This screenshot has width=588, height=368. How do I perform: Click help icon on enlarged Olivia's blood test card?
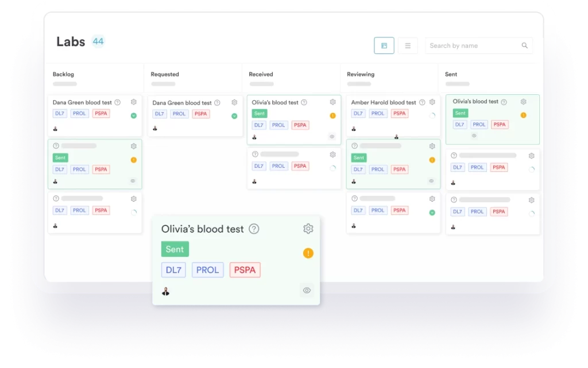[254, 229]
